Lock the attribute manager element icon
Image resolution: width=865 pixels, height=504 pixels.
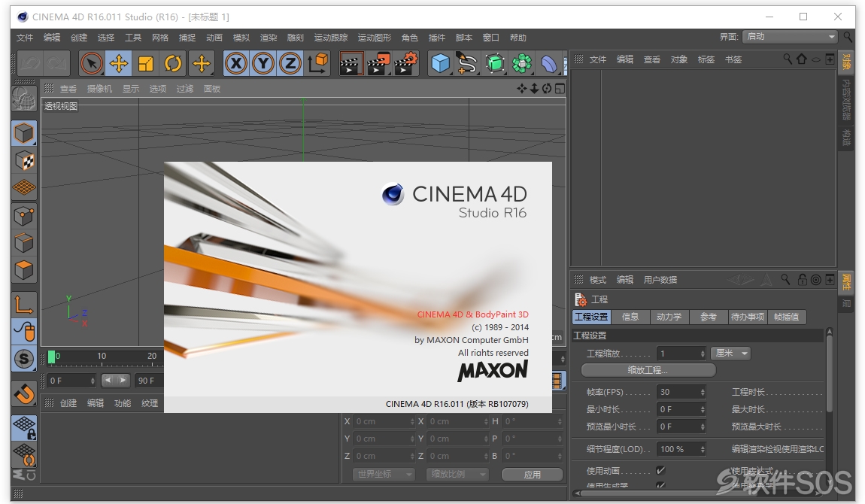pos(803,280)
